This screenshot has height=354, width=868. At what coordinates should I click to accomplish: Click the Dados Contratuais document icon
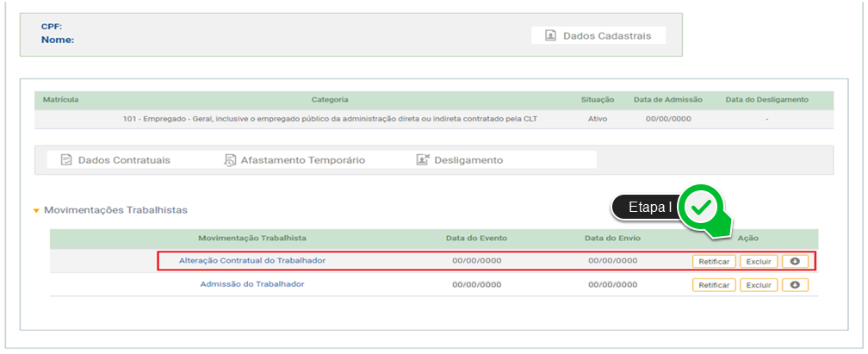pyautogui.click(x=66, y=160)
